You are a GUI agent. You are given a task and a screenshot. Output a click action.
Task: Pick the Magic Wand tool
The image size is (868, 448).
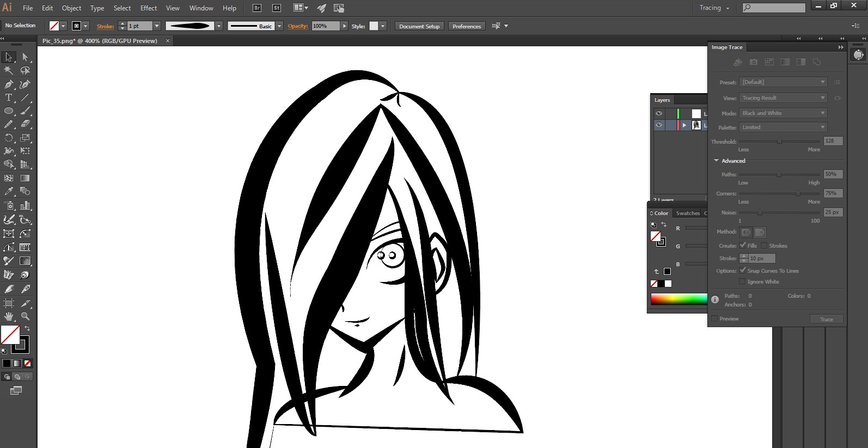coord(9,70)
